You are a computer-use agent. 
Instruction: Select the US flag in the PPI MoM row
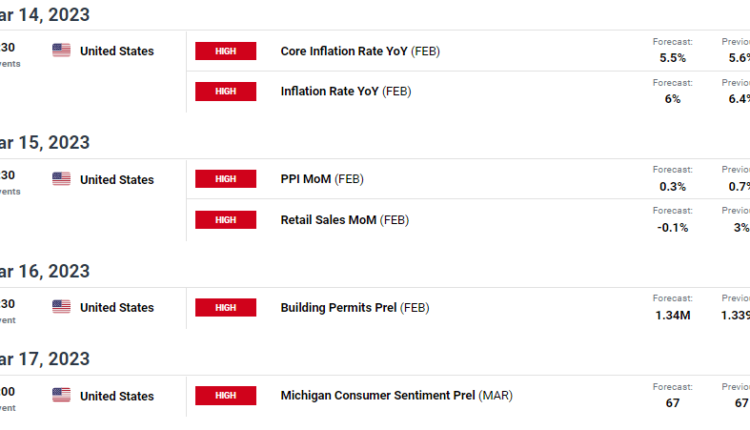[x=62, y=179]
